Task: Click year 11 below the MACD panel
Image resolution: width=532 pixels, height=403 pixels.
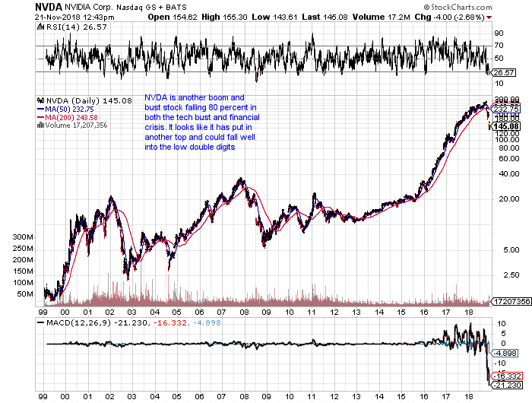Action: (x=311, y=397)
